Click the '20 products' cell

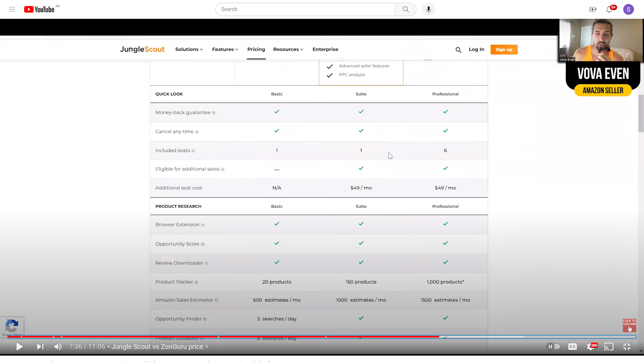[277, 282]
